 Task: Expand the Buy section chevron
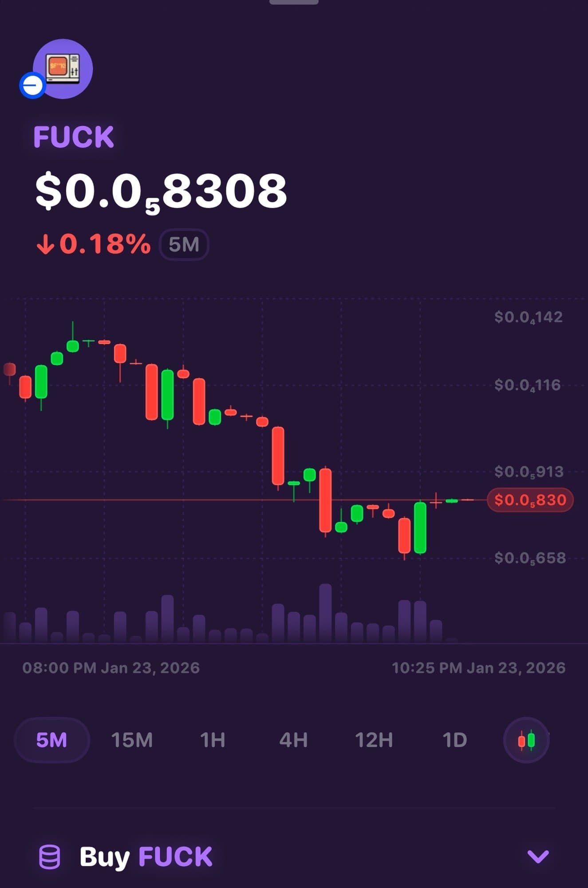tap(538, 857)
